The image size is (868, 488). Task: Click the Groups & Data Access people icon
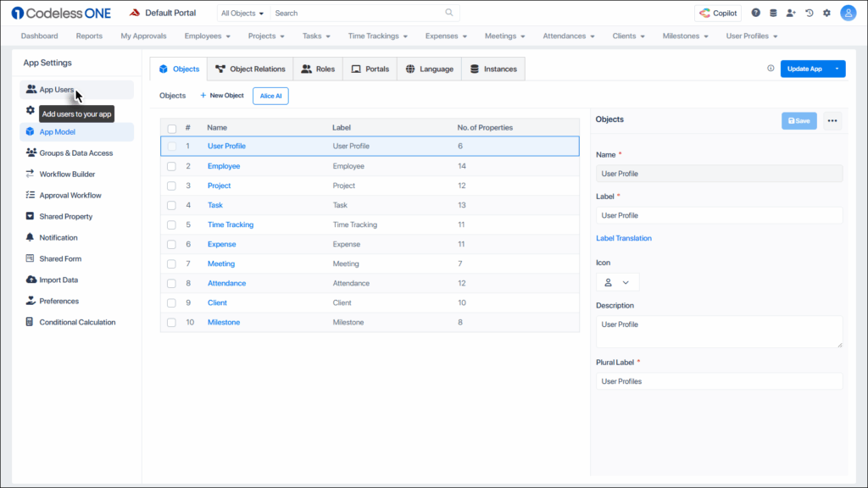31,152
